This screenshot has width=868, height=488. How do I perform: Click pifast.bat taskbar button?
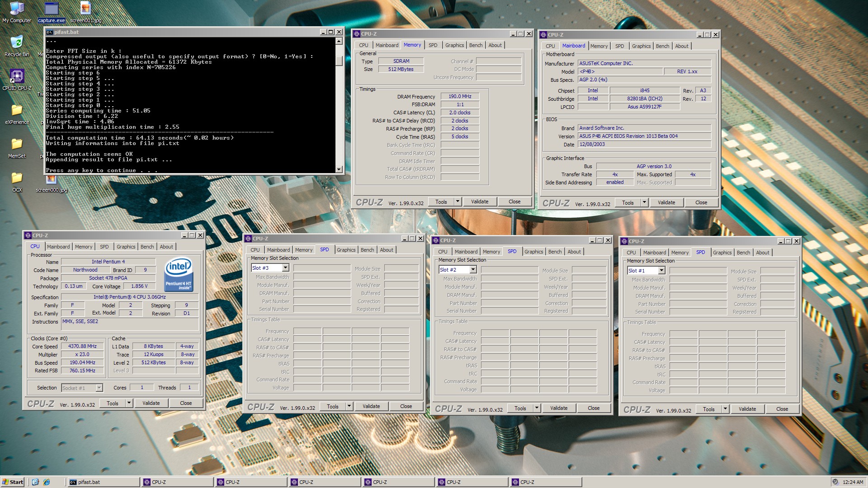(x=104, y=482)
